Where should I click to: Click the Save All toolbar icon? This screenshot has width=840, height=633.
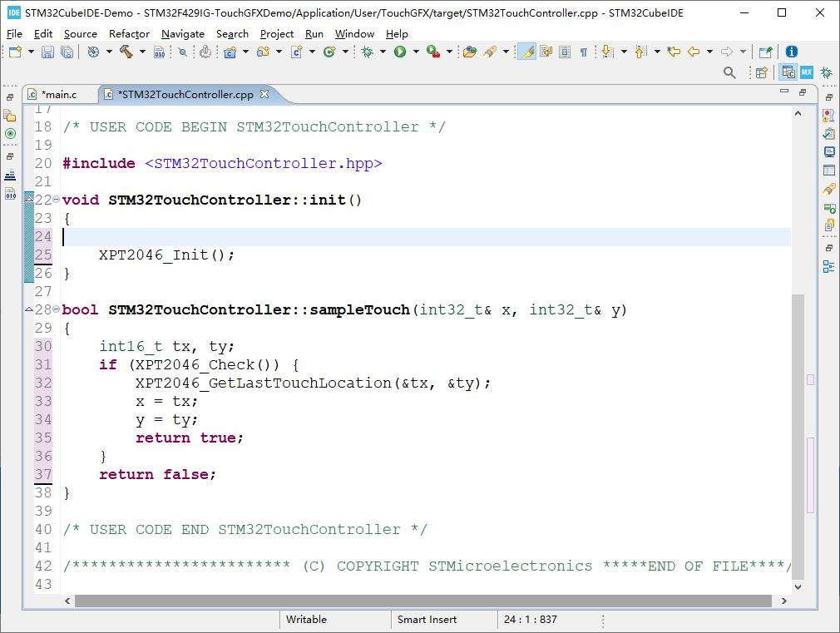pos(67,52)
